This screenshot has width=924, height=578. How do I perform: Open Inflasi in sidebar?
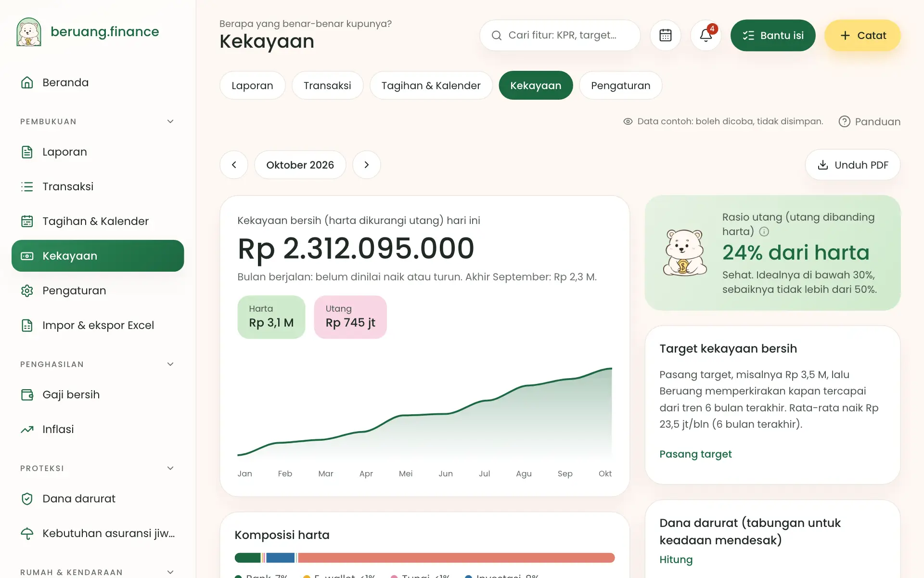98,429
